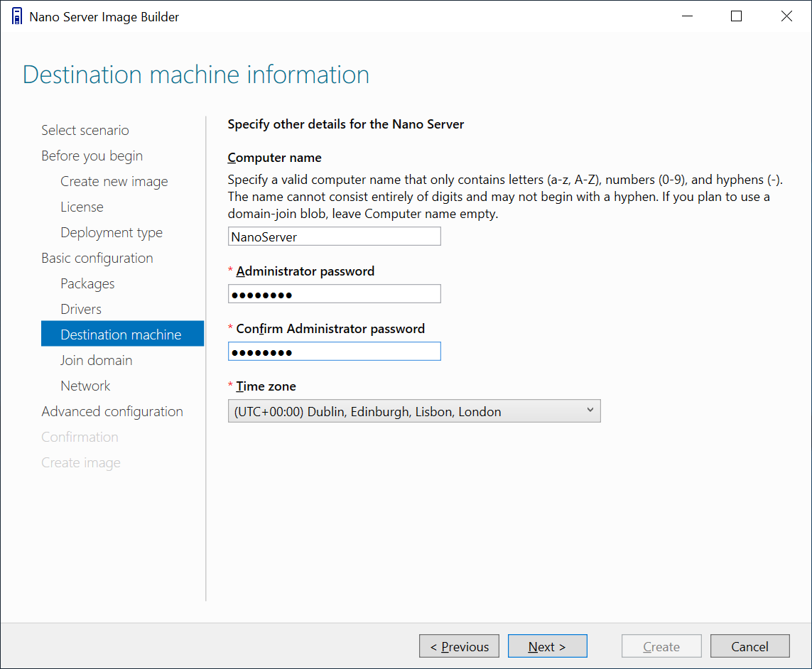The height and width of the screenshot is (669, 812).
Task: Click the Confirm Administrator password field
Action: tap(334, 352)
